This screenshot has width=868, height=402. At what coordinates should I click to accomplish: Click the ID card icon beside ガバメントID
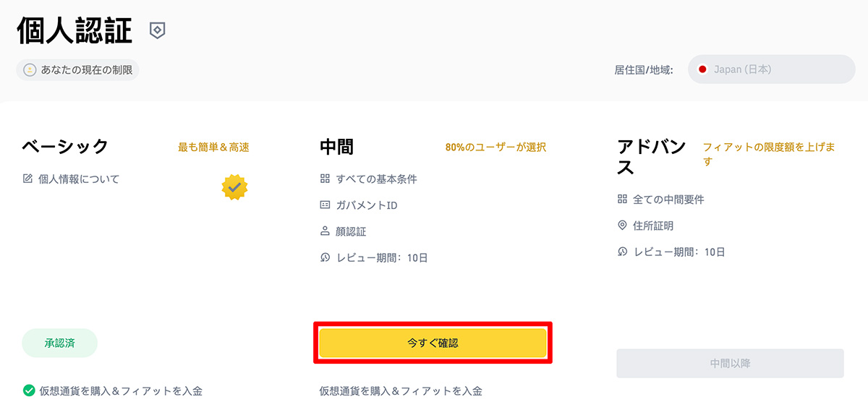pyautogui.click(x=325, y=205)
